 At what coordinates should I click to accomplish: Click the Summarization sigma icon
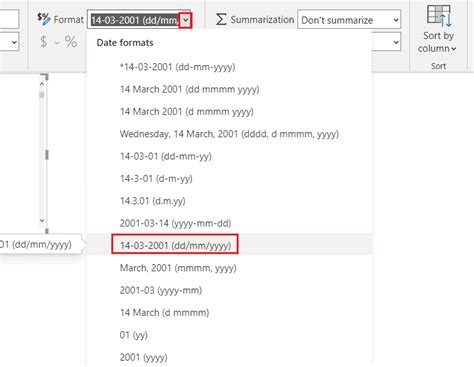pyautogui.click(x=221, y=19)
